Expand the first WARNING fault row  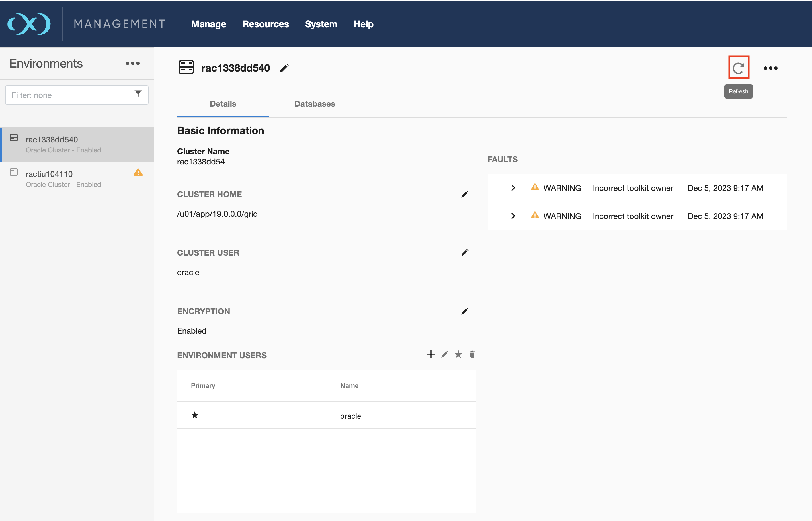[x=513, y=188]
